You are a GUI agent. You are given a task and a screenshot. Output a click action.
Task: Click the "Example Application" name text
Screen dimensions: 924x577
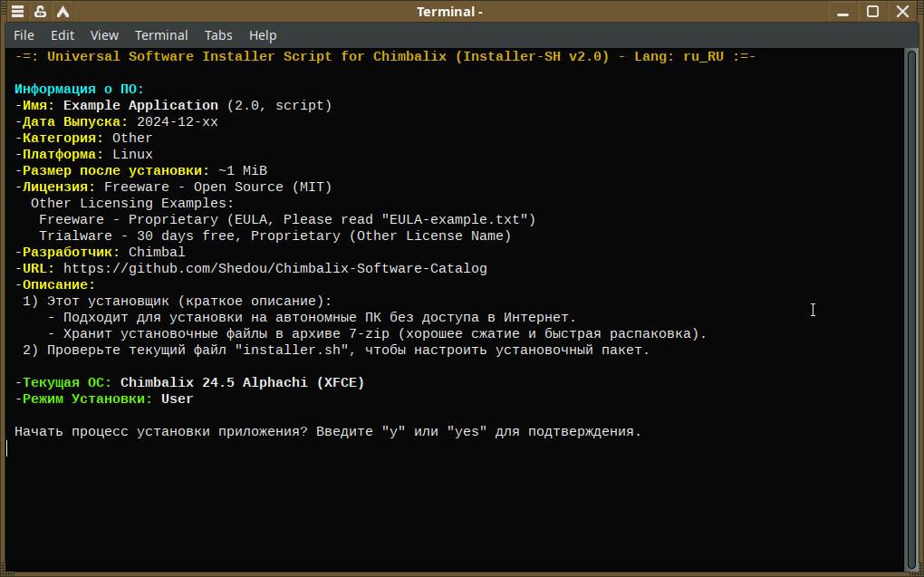[x=140, y=106]
